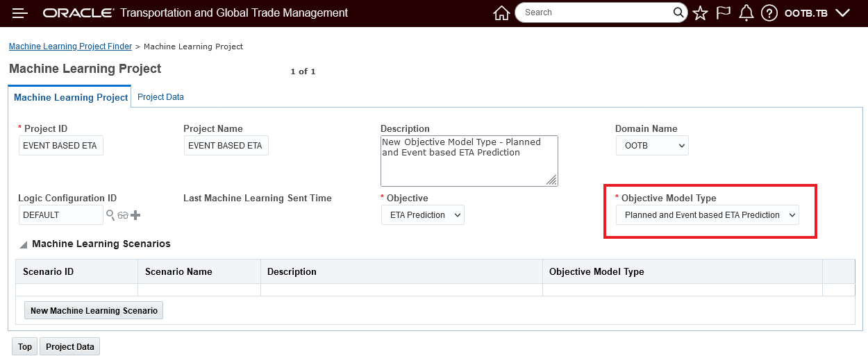Add new Logic Configuration with plus icon
The width and height of the screenshot is (868, 363).
(x=135, y=215)
